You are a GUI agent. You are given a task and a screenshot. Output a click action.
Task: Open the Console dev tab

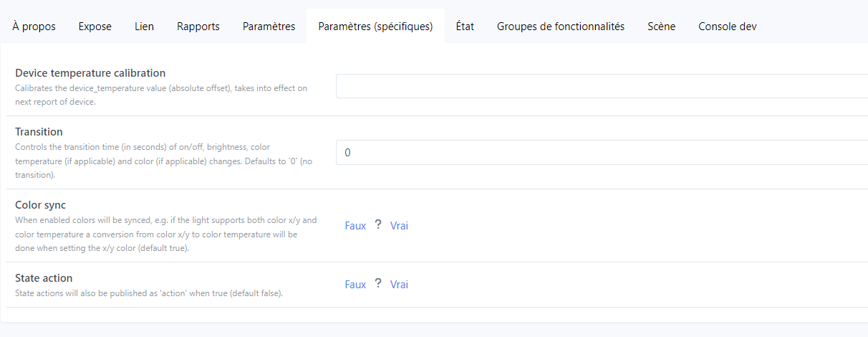[728, 27]
